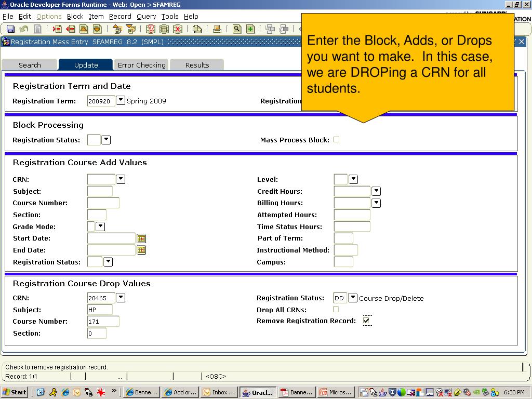
Task: Switch to the Error Checking tab
Action: (141, 65)
